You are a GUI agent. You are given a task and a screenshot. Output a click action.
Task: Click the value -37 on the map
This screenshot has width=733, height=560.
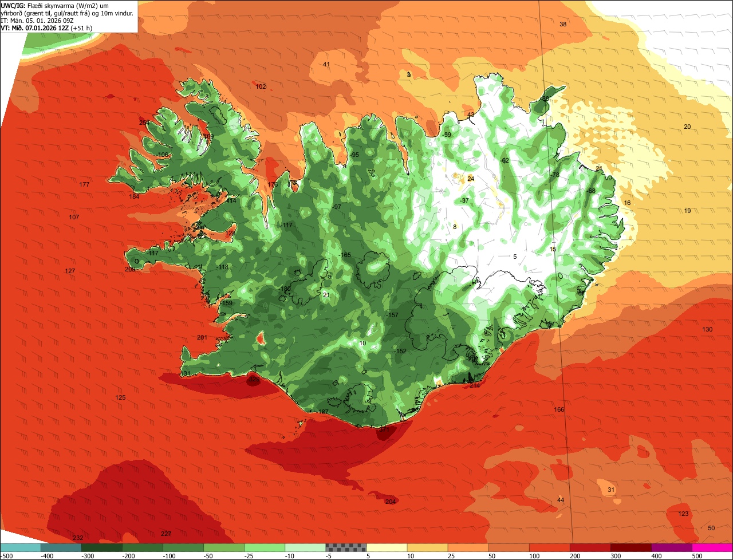[464, 200]
